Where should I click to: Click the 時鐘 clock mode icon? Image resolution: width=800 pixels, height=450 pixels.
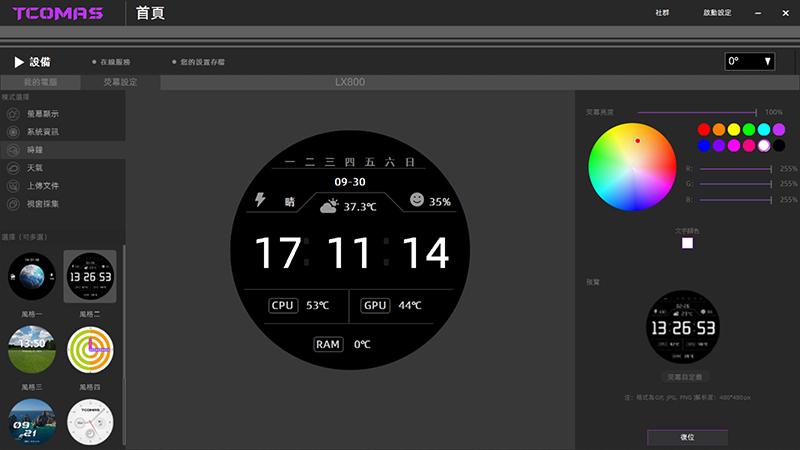13,150
